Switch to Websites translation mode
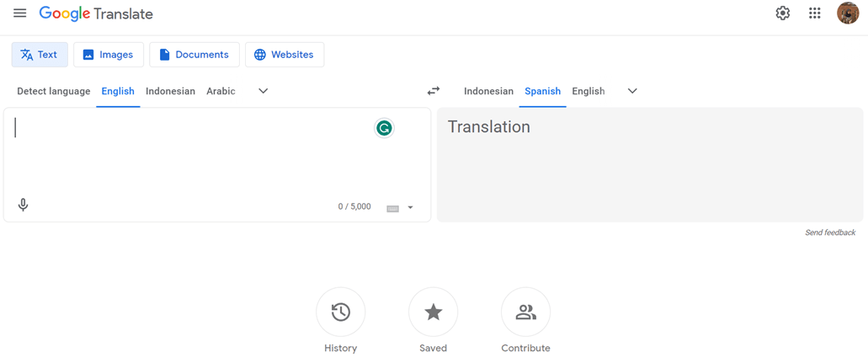Screen dimensions: 868x363 285,55
